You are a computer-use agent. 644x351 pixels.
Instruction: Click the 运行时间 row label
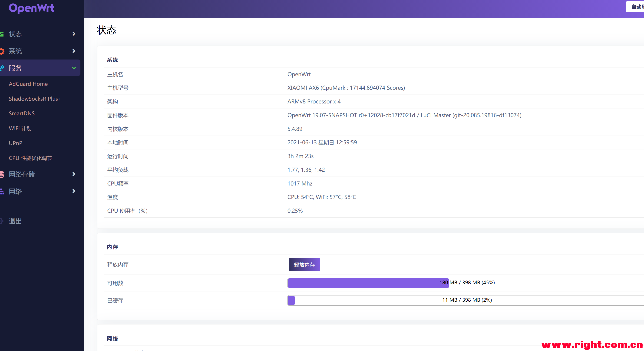118,156
